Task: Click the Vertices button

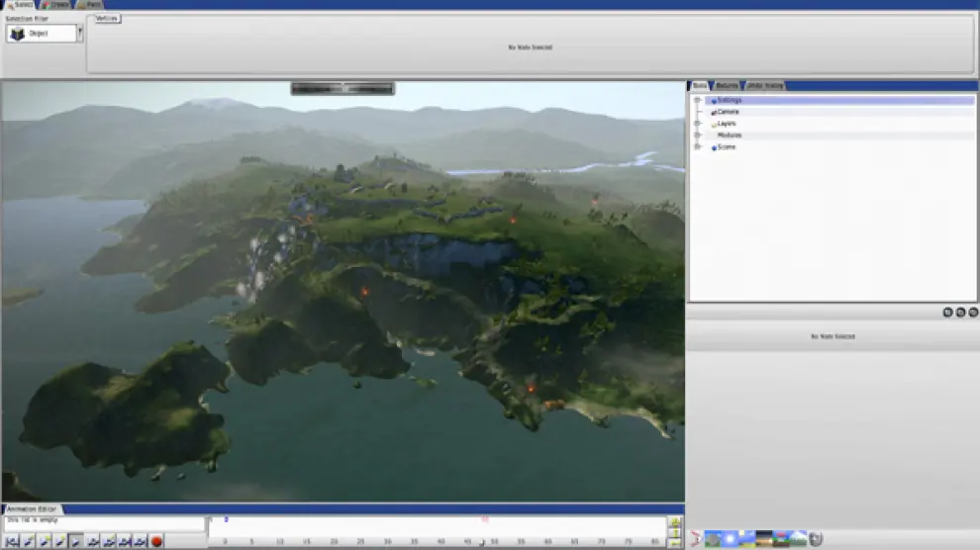Action: click(107, 19)
